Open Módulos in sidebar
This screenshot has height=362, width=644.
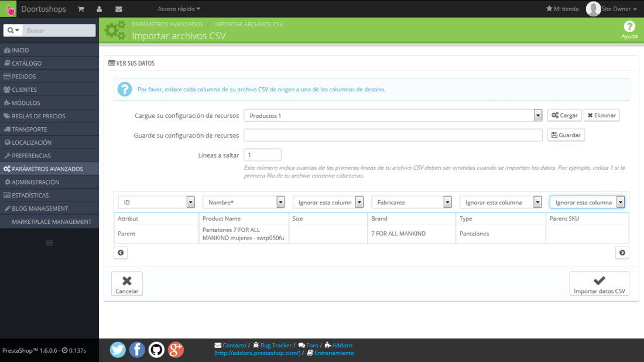pos(49,103)
